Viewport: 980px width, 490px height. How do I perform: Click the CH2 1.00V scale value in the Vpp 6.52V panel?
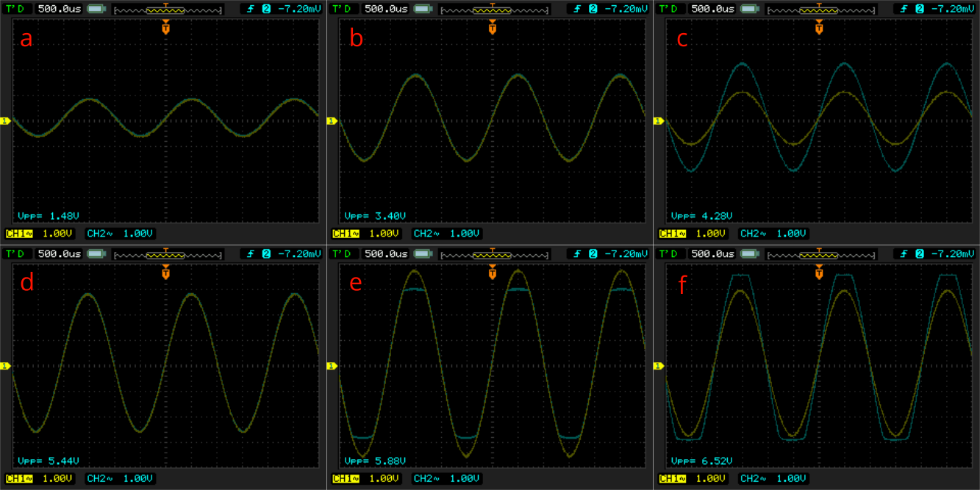pos(791,479)
